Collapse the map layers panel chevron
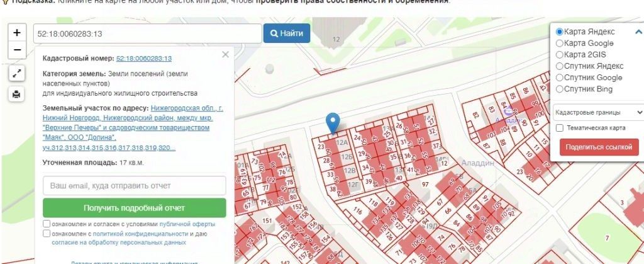This screenshot has width=644, height=264. pos(638,32)
